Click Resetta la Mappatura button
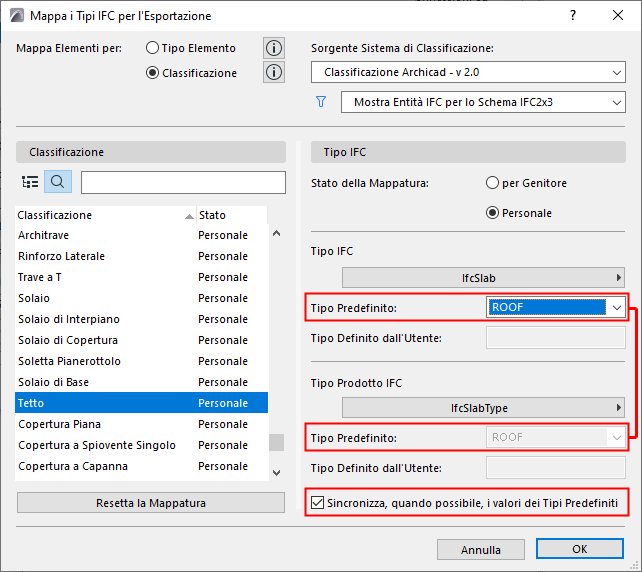The height and width of the screenshot is (572, 642). pyautogui.click(x=151, y=503)
